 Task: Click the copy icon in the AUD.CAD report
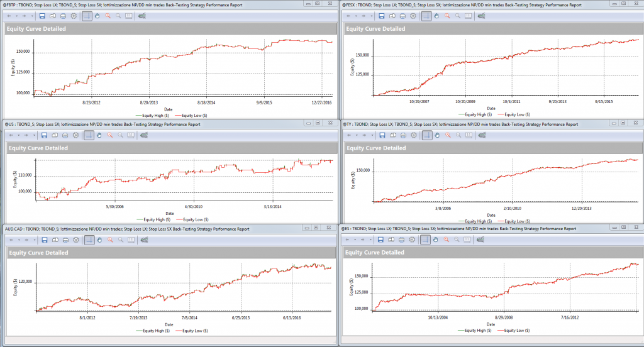(x=53, y=240)
